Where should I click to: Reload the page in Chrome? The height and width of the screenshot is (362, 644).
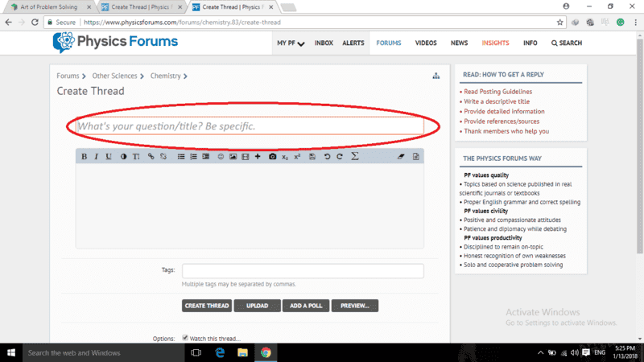point(35,23)
